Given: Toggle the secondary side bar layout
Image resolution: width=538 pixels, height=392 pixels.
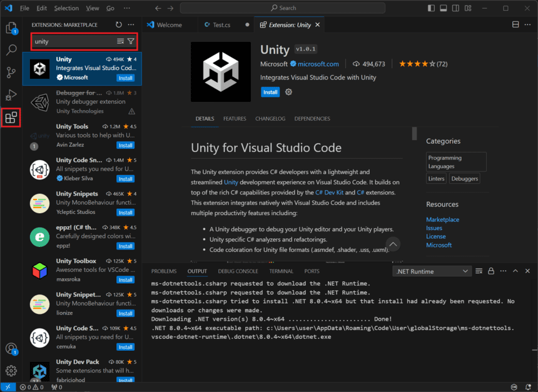Looking at the screenshot, I should pyautogui.click(x=455, y=8).
